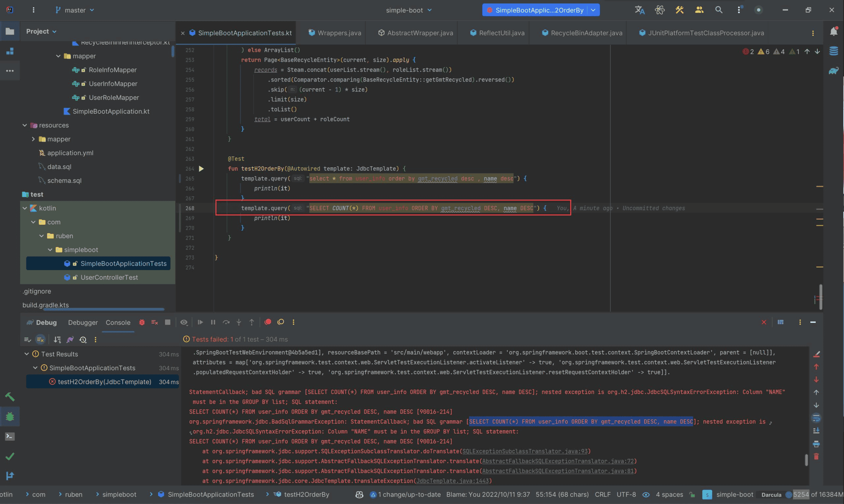Viewport: 844px width, 504px height.
Task: Toggle soft-wrap in the console
Action: [816, 418]
